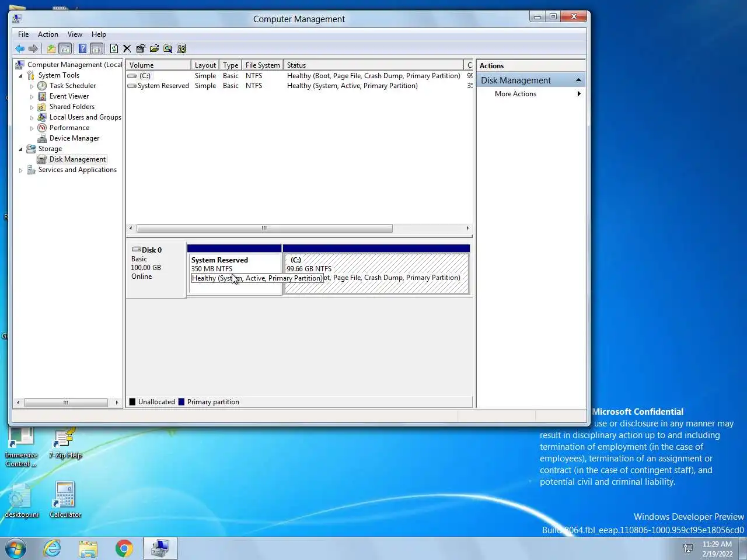The width and height of the screenshot is (747, 560).
Task: Click the Primary partition blue legend swatch
Action: (181, 402)
